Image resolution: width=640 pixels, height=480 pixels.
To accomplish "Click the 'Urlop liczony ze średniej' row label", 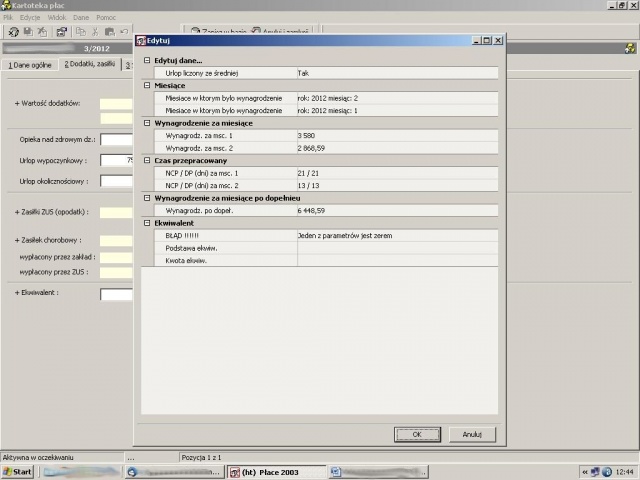I will click(x=202, y=73).
